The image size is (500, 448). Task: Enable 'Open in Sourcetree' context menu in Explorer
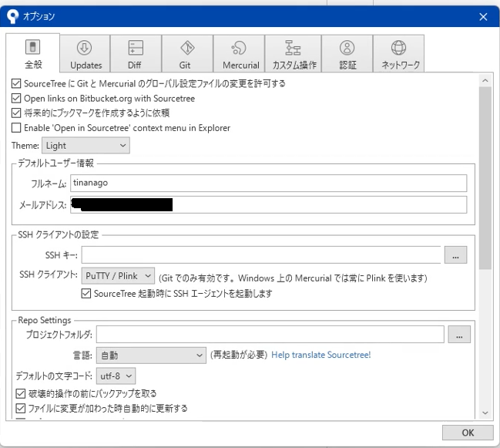click(x=16, y=128)
